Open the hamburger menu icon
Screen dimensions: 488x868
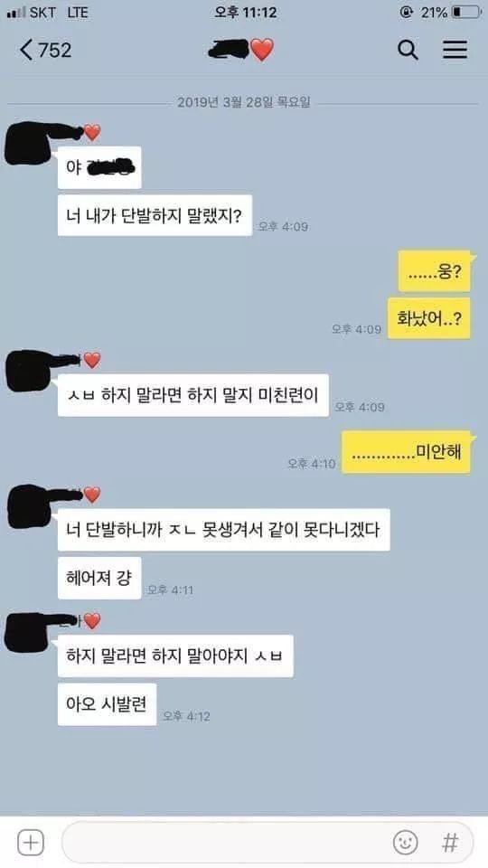455,50
